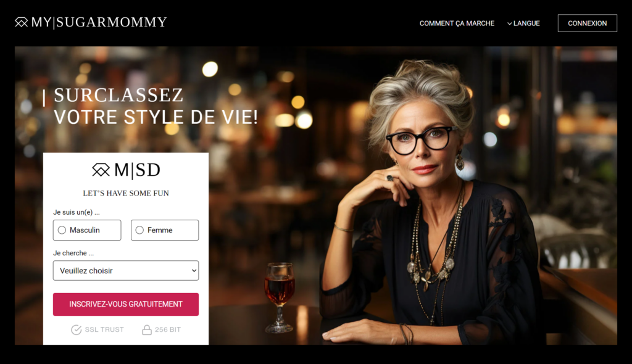
Task: Expand the Langue language menu
Action: [523, 23]
